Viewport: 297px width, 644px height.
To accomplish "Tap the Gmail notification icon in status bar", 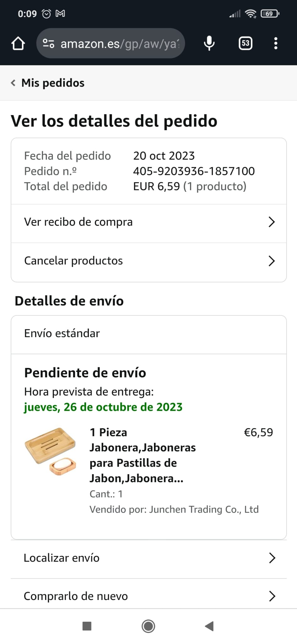I will point(60,14).
